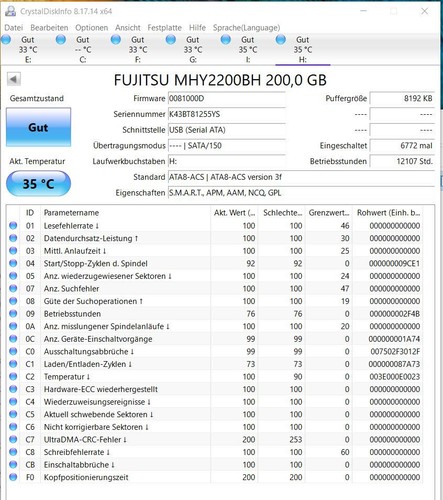Click the Eingeschaltet value 6772 mal
This screenshot has width=443, height=500.
pos(402,146)
